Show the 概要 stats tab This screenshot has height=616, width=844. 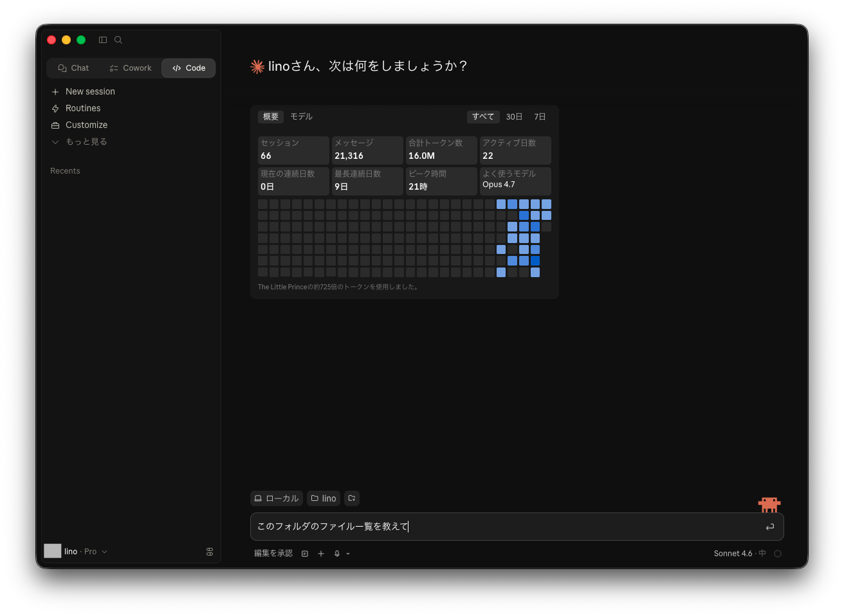tap(271, 117)
